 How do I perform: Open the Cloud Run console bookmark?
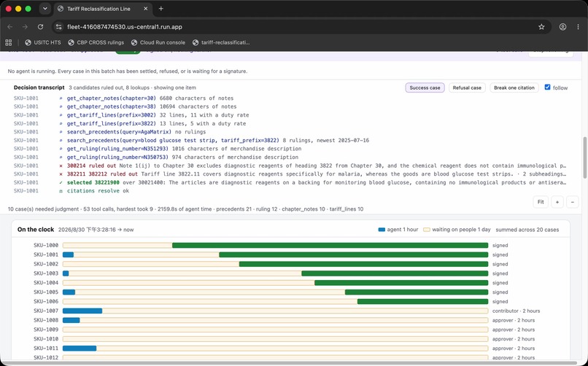(x=158, y=42)
